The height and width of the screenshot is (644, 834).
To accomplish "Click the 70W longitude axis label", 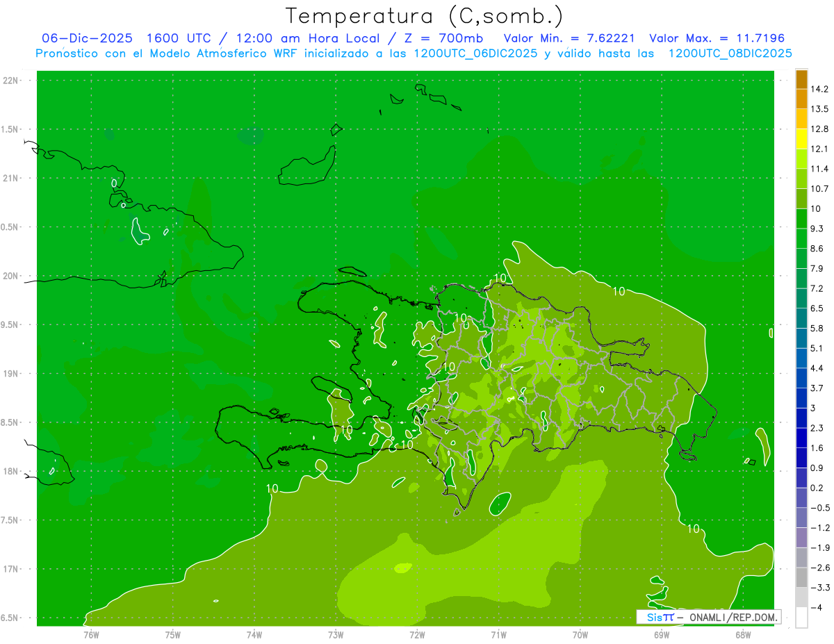I will [x=580, y=634].
